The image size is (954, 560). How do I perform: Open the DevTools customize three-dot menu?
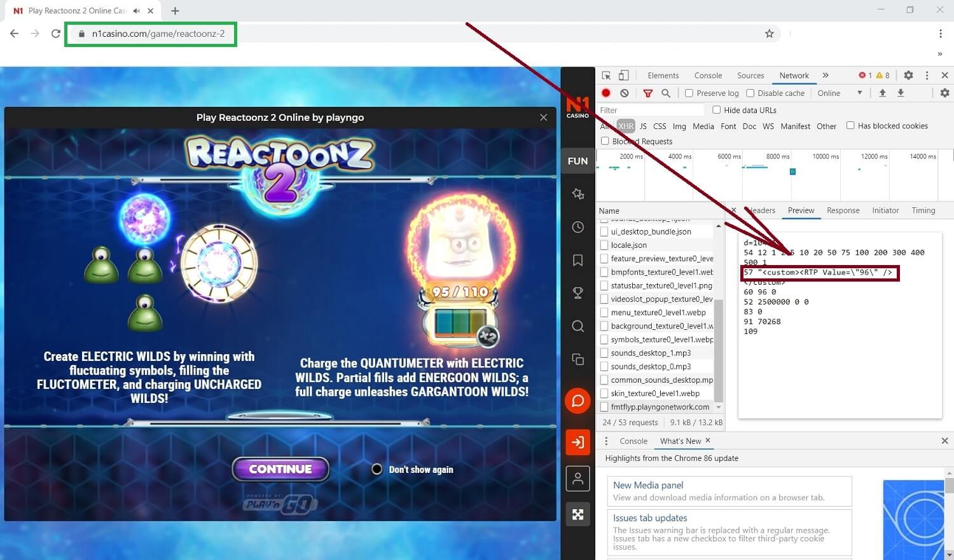click(927, 75)
